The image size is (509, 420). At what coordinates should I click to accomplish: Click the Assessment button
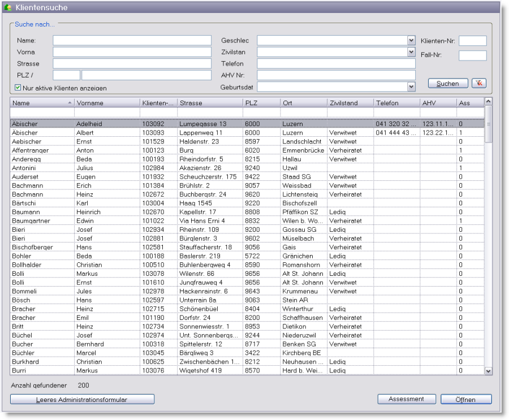(x=406, y=399)
